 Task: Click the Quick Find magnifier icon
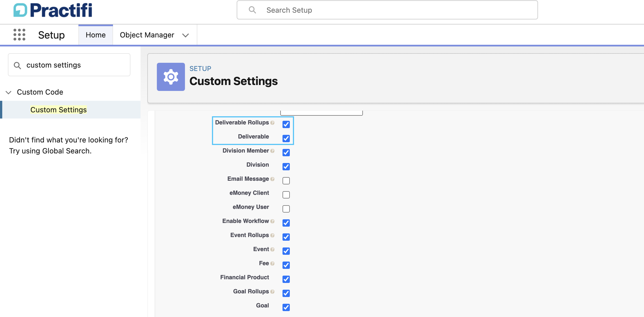pyautogui.click(x=17, y=65)
